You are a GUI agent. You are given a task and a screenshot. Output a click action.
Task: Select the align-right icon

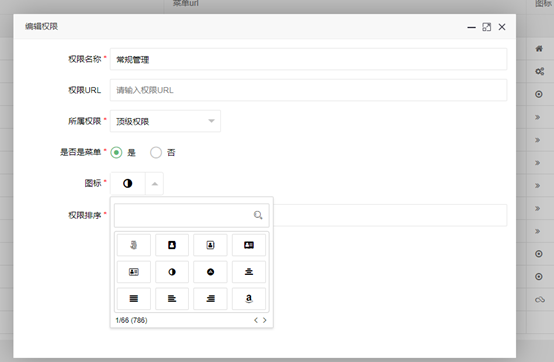pyautogui.click(x=210, y=298)
